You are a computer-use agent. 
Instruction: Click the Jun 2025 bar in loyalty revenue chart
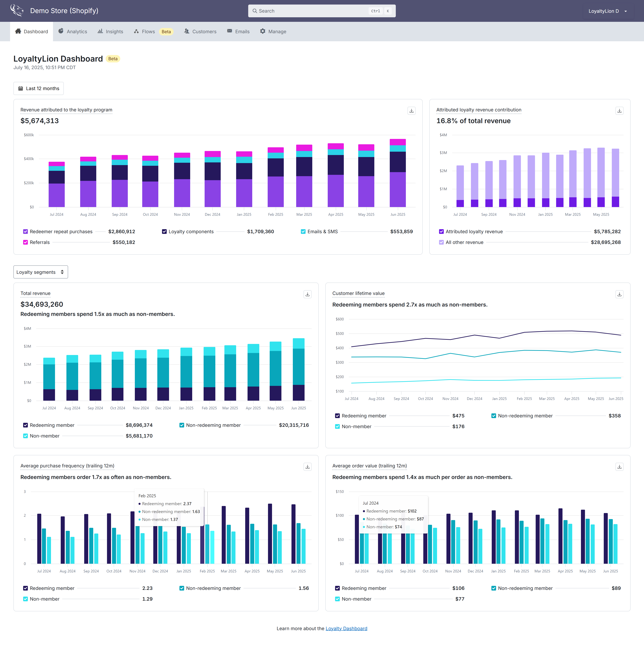pos(397,173)
